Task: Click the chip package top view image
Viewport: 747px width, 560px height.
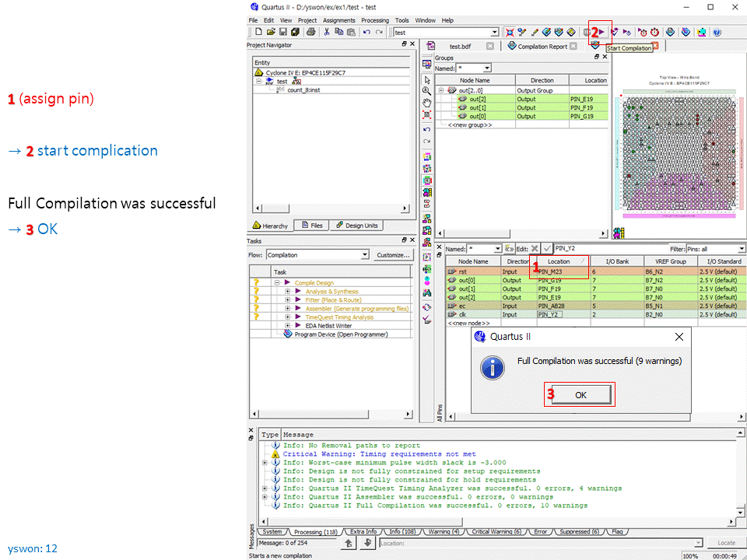Action: pos(680,152)
